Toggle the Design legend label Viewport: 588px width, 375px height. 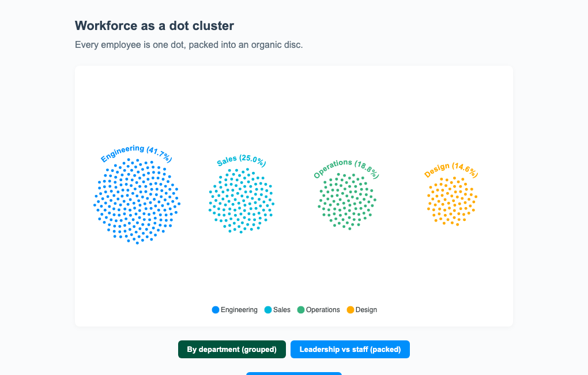point(366,310)
